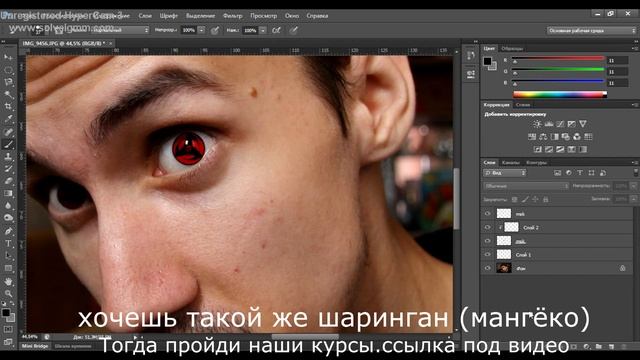Screen dimensions: 640x360
Task: Toggle lock image pixels brush icon
Action: [525, 200]
